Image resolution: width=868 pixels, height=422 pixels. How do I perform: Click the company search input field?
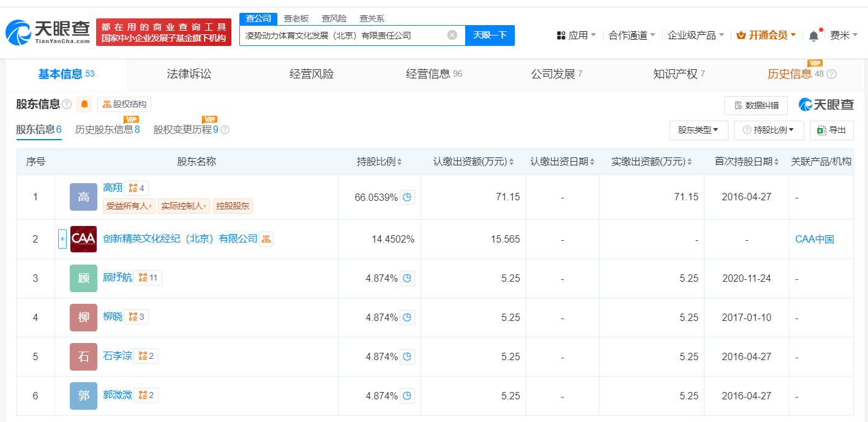(343, 36)
